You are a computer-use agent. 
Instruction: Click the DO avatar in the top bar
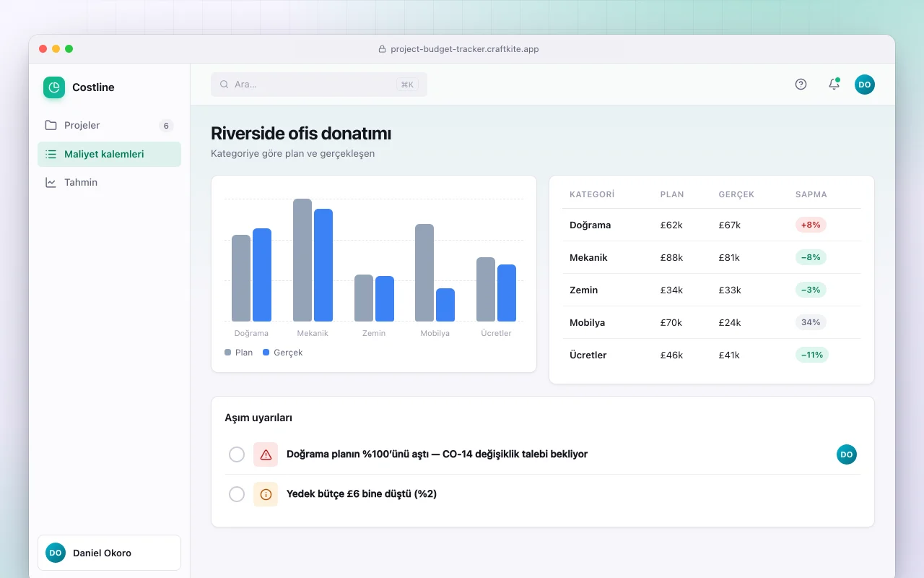point(865,85)
